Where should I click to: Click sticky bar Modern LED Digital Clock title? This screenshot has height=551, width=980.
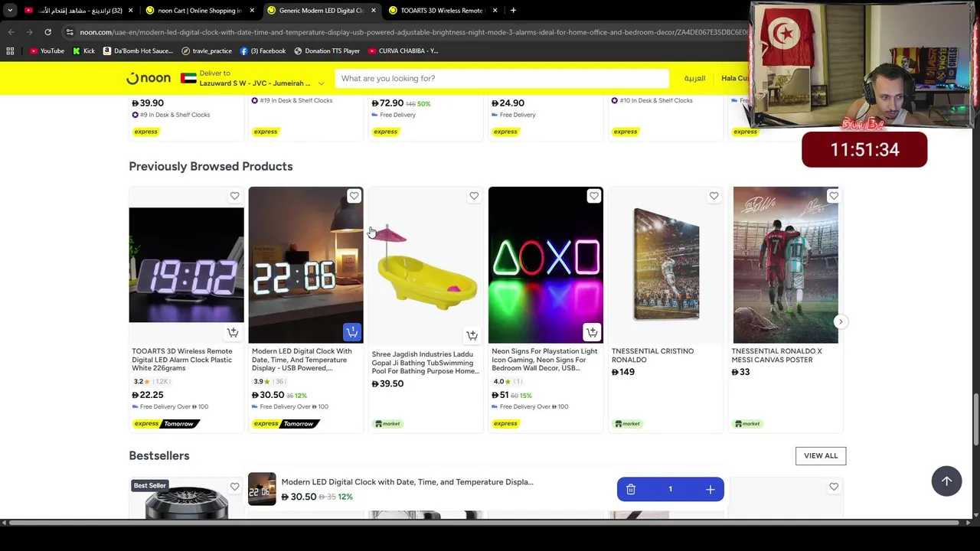[x=407, y=482]
